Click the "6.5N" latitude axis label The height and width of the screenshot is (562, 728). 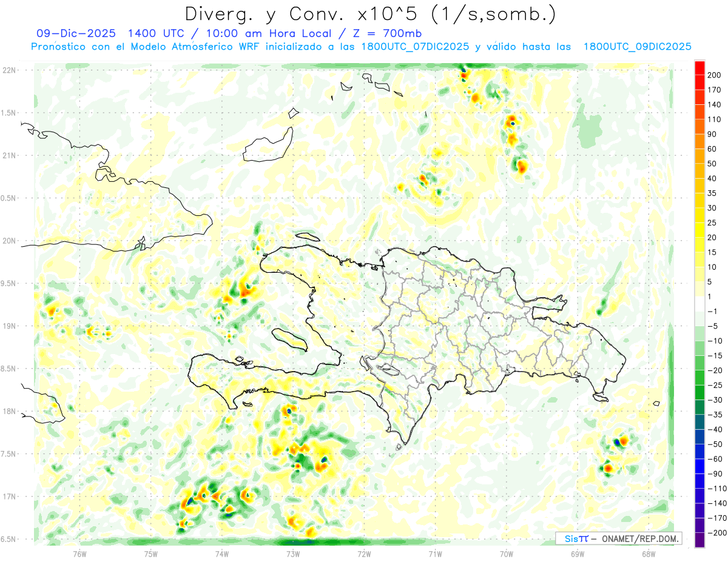pos(9,540)
